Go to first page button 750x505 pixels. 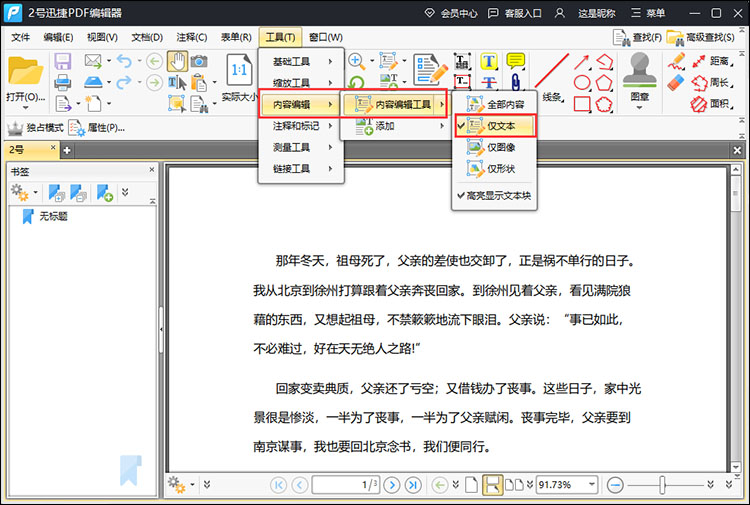[278, 485]
